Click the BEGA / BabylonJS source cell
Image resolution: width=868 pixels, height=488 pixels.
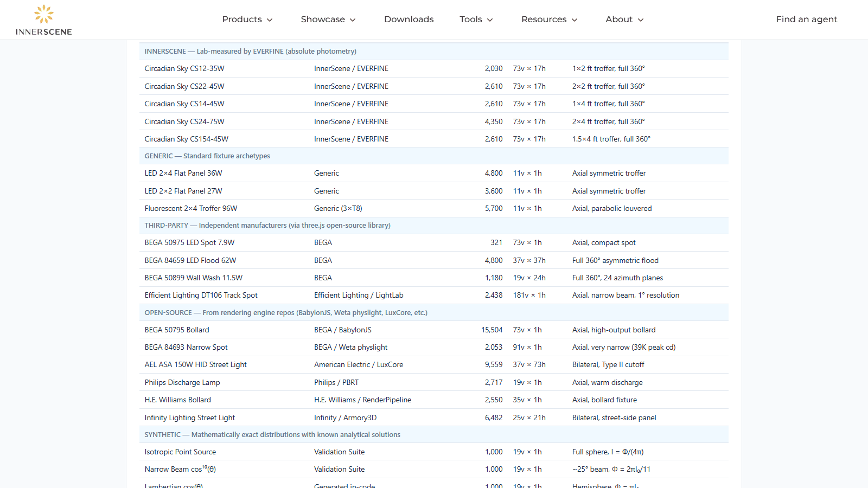coord(343,330)
